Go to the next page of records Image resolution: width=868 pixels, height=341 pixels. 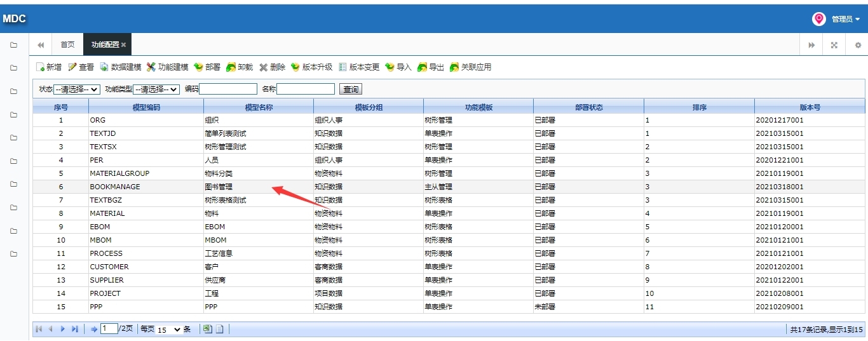62,329
